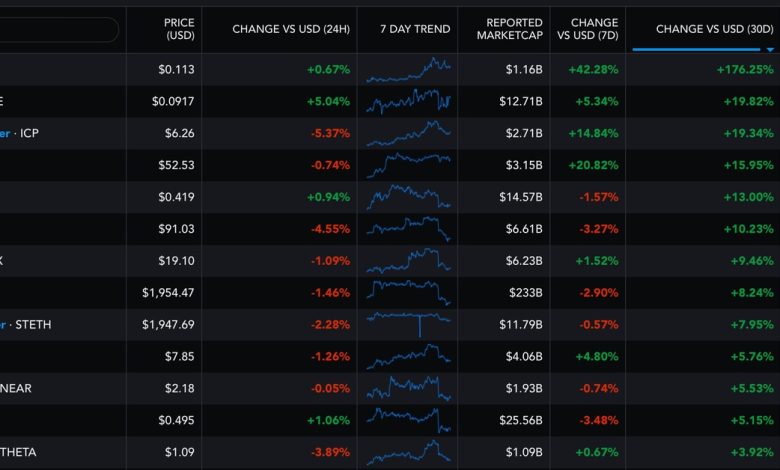780x470 pixels.
Task: Click the descending sort arrow on 30D column
Action: tap(768, 49)
